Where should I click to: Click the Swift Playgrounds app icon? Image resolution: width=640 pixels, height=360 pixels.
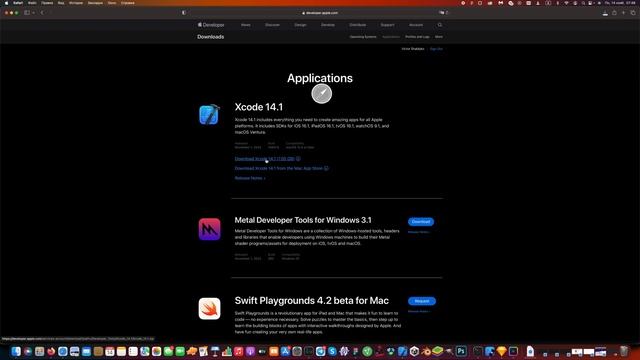(209, 309)
